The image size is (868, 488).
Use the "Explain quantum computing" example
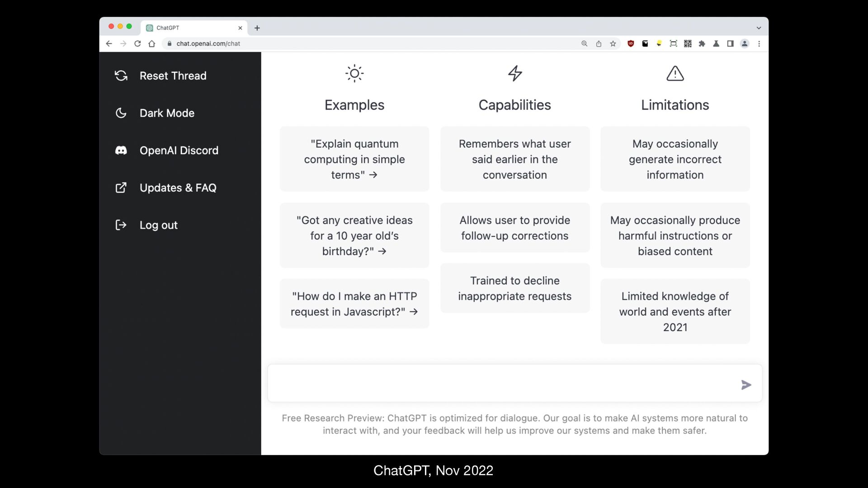click(354, 159)
